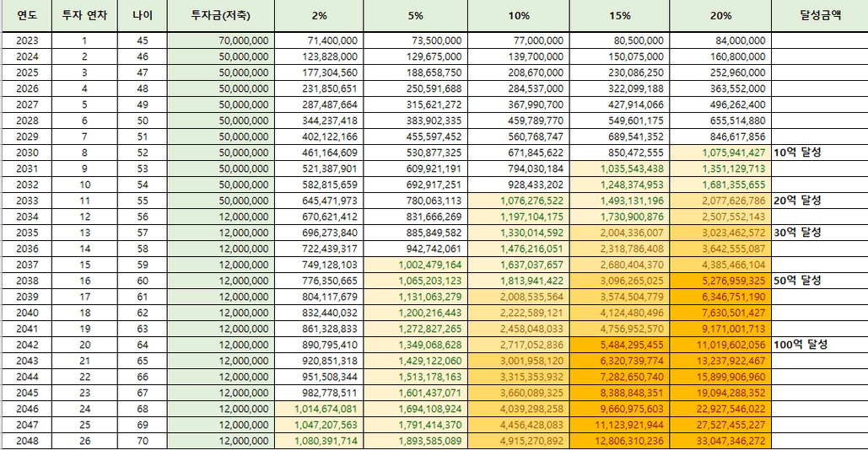868x450 pixels.
Task: Click the 1,014,674,081 cell
Action: (319, 409)
